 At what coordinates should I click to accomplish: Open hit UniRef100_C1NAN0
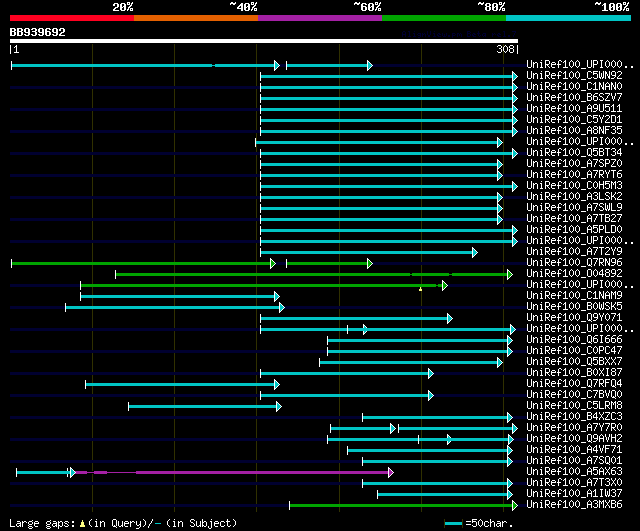coord(574,87)
